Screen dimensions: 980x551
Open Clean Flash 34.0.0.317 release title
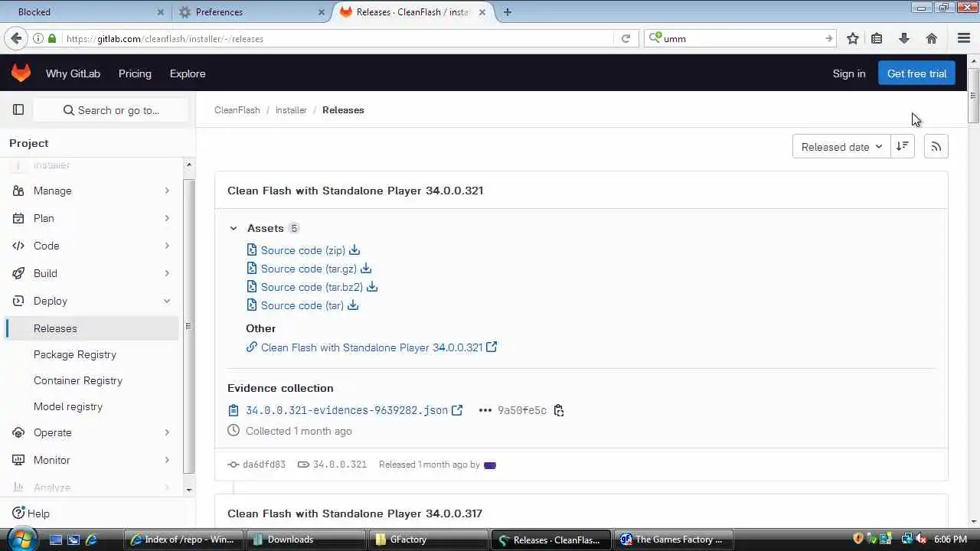(354, 514)
